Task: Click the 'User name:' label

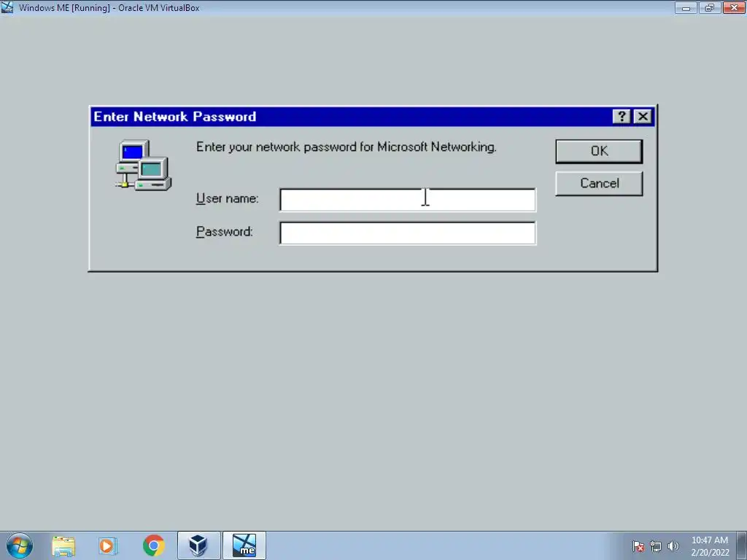Action: [228, 198]
